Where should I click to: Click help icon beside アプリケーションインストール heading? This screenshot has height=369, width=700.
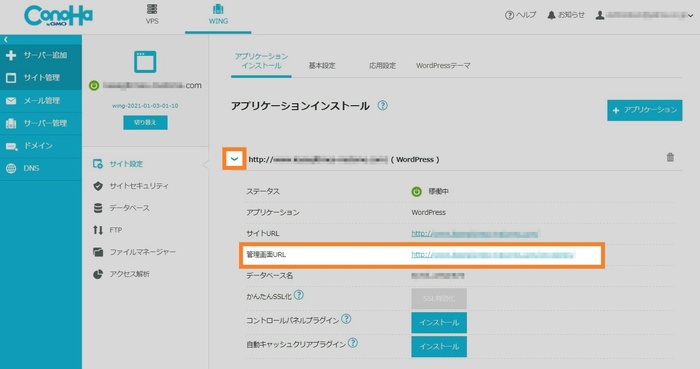click(383, 106)
